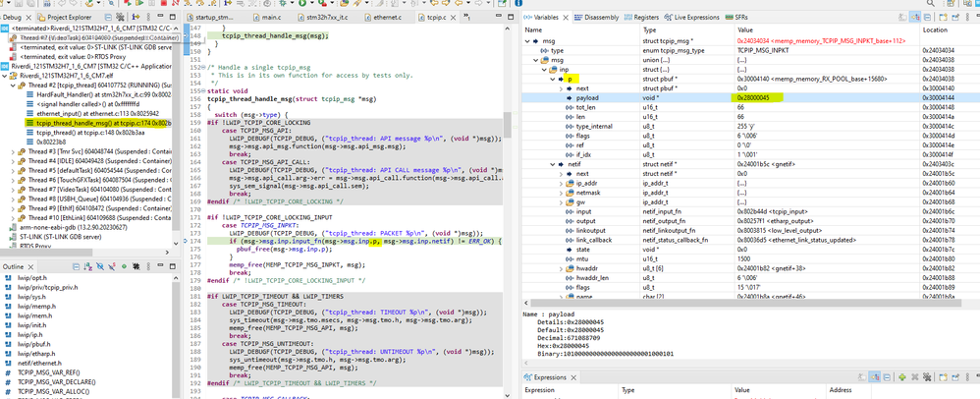Close the Variables view tab

pos(566,18)
